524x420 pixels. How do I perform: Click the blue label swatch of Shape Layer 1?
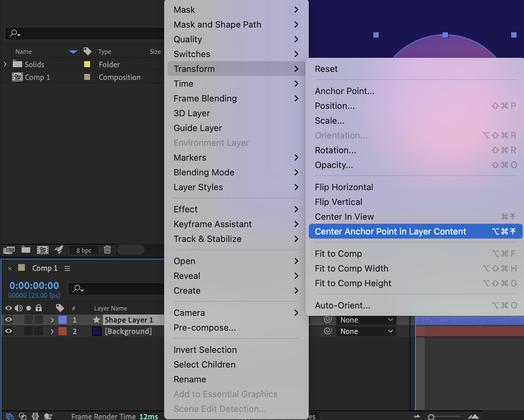(63, 320)
